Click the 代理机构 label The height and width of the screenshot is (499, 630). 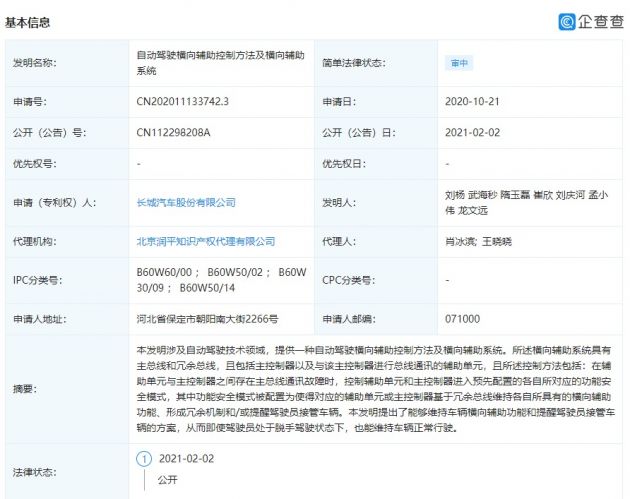click(x=35, y=241)
